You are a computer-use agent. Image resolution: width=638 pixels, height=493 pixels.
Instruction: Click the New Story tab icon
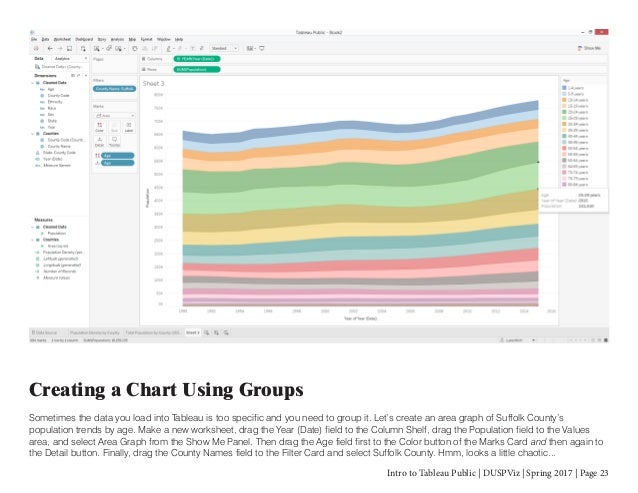pyautogui.click(x=226, y=333)
